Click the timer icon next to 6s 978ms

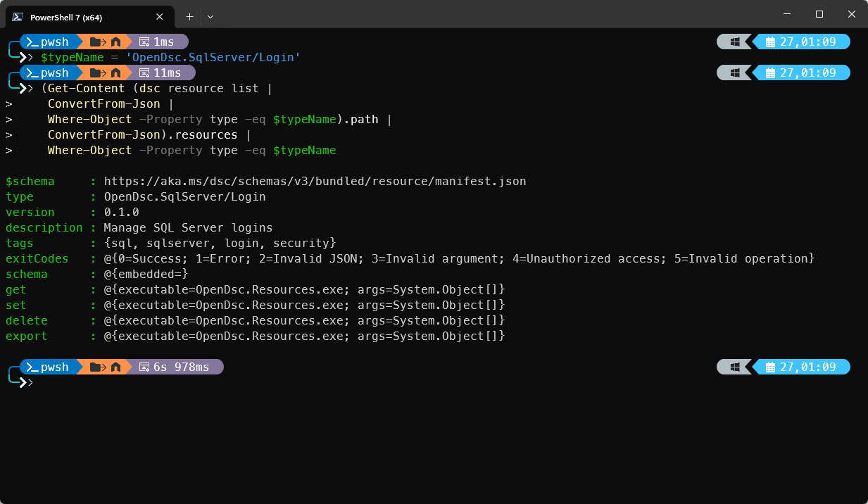click(x=144, y=367)
